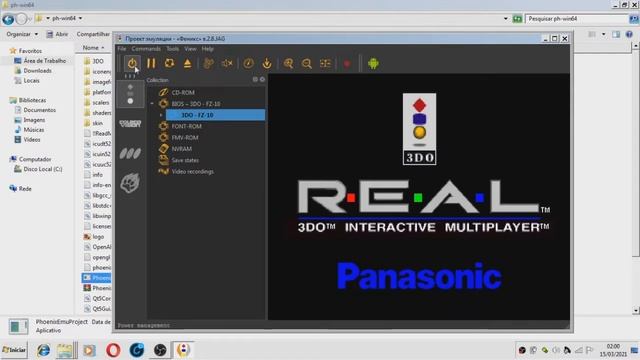Open the Commands menu
Image resolution: width=640 pixels, height=360 pixels.
(146, 49)
